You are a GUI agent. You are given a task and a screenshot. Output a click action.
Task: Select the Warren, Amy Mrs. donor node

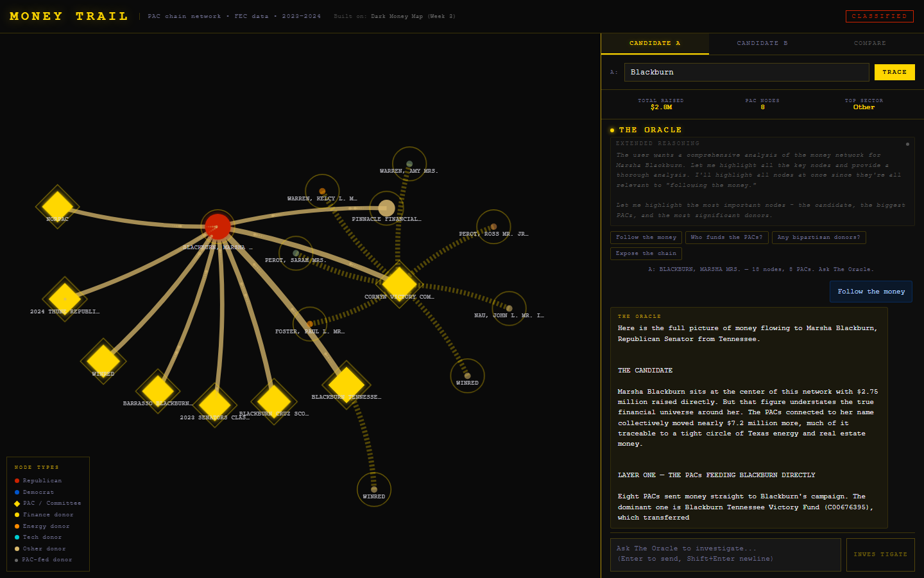click(x=409, y=164)
